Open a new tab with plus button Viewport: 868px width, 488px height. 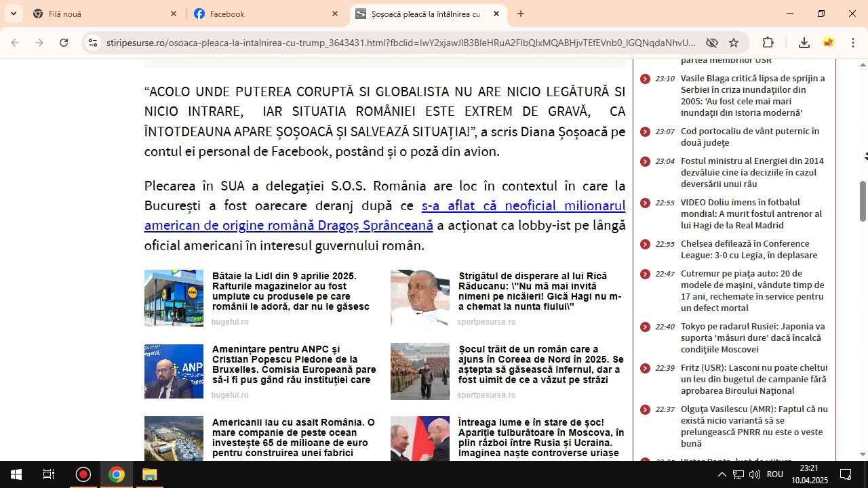521,14
